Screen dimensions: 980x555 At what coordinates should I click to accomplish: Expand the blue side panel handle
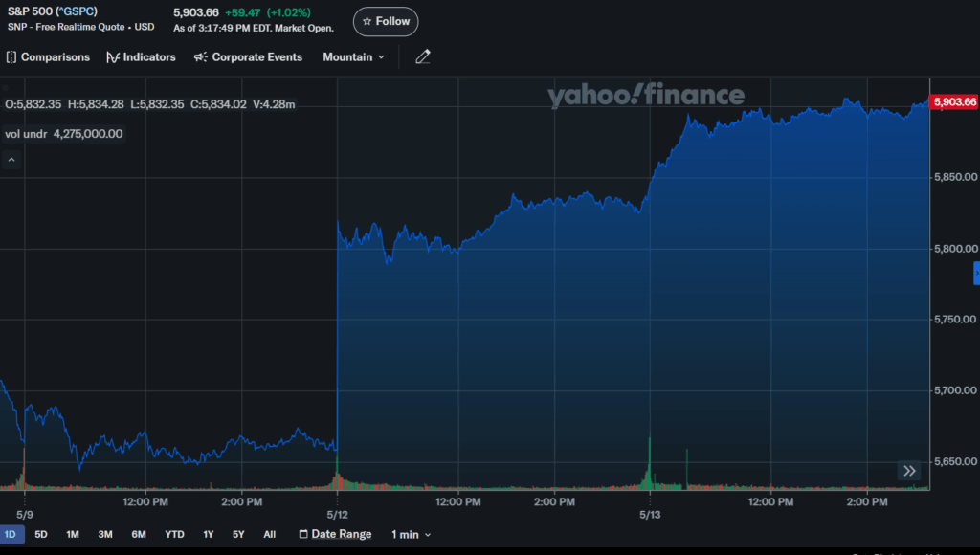click(976, 273)
